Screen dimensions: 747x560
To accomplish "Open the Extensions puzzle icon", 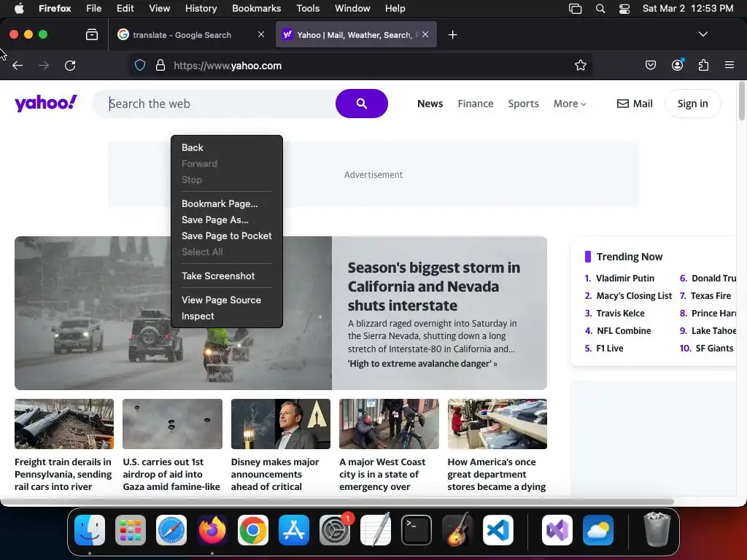I will [x=703, y=65].
